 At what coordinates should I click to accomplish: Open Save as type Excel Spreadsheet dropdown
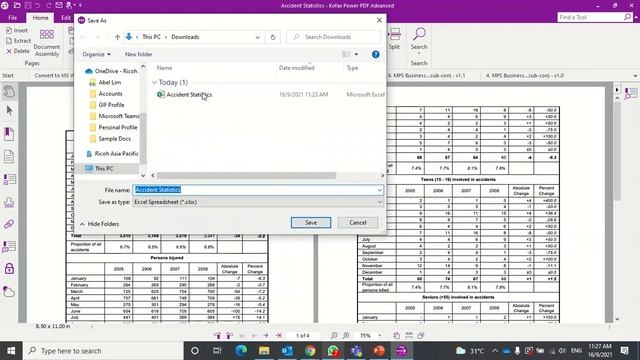tap(258, 202)
